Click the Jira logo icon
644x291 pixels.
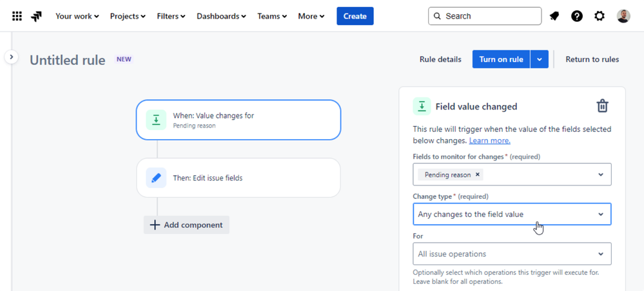pos(37,16)
